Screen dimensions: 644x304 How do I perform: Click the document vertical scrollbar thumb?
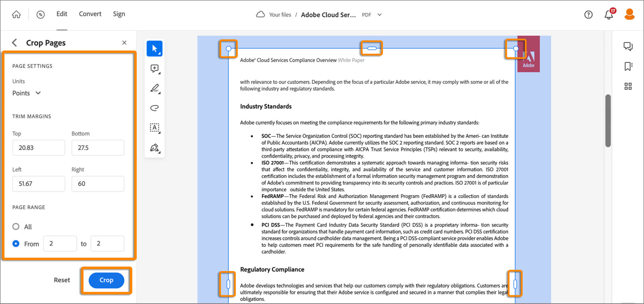click(608, 121)
